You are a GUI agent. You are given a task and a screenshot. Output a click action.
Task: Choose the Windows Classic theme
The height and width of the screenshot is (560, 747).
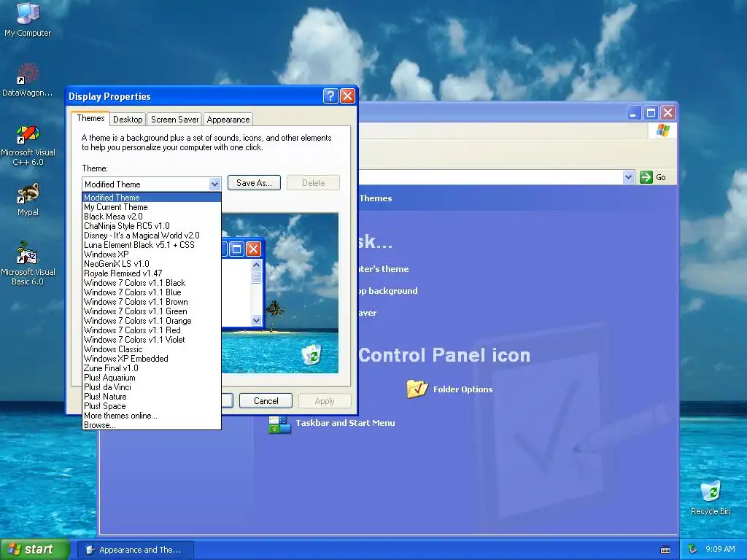152,349
